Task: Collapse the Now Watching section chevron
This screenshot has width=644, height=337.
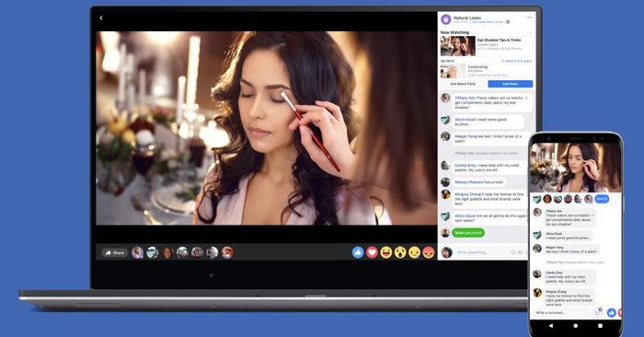Action: tap(530, 32)
